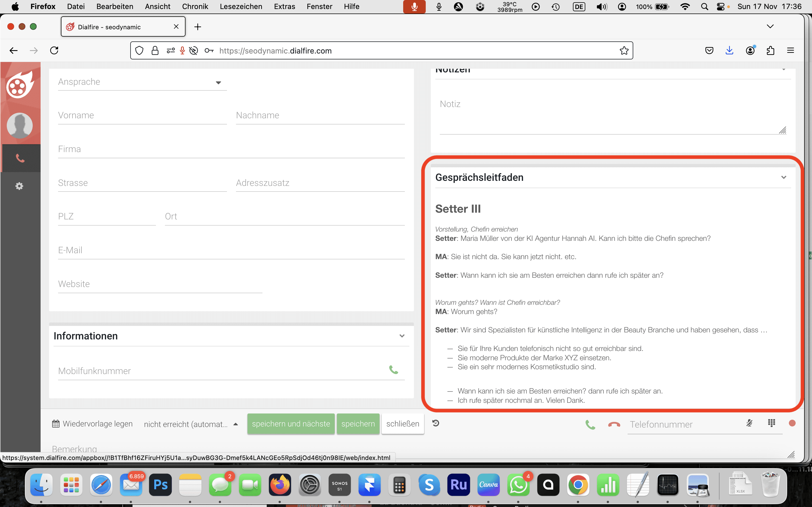
Task: Click the Wiedervorlage legen calendar link
Action: tap(92, 424)
